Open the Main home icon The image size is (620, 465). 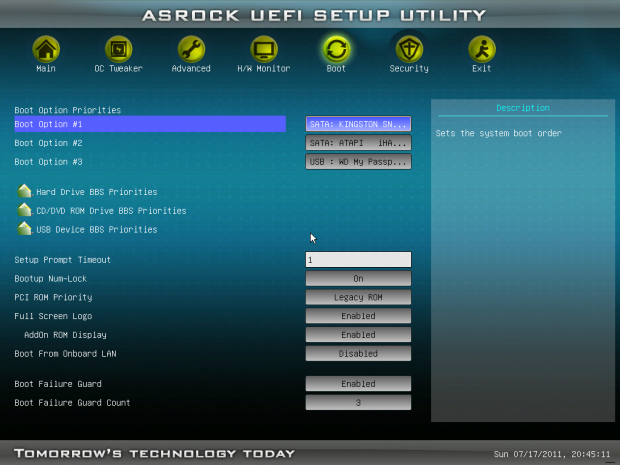point(46,49)
